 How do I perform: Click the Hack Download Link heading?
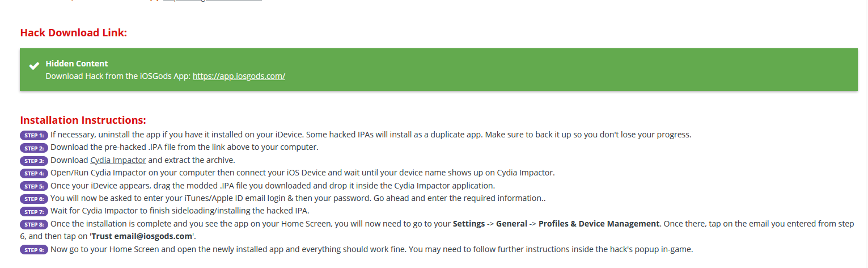pyautogui.click(x=73, y=33)
